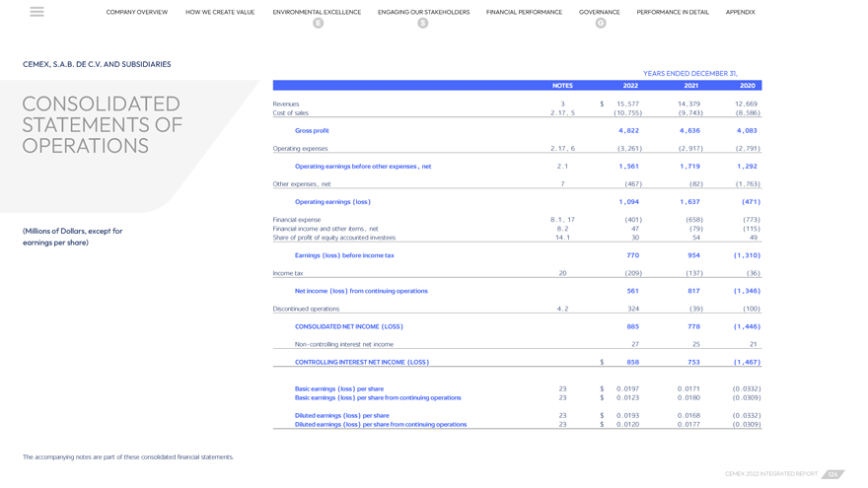
Task: Click the Operating expenses row label
Action: [x=300, y=148]
